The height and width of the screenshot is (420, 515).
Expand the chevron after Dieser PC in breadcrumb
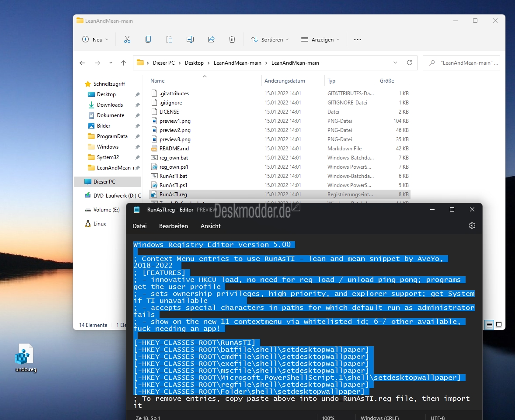[x=180, y=63]
